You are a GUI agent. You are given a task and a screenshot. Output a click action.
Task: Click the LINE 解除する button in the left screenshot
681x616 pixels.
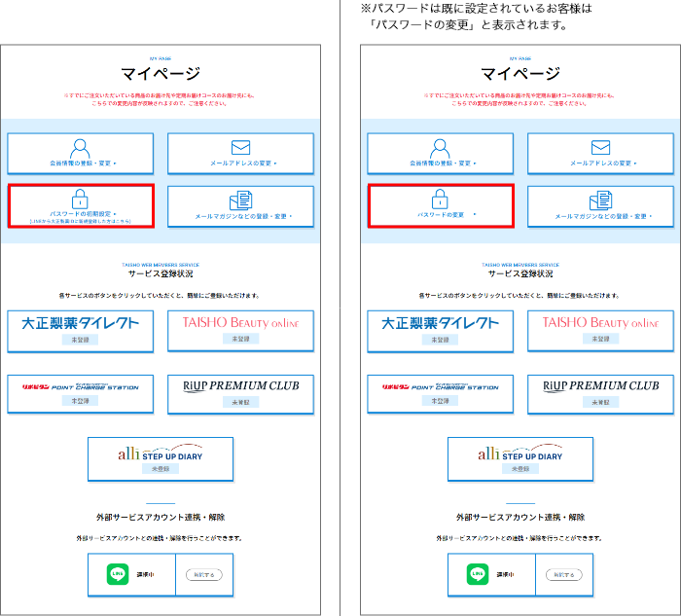click(x=204, y=574)
